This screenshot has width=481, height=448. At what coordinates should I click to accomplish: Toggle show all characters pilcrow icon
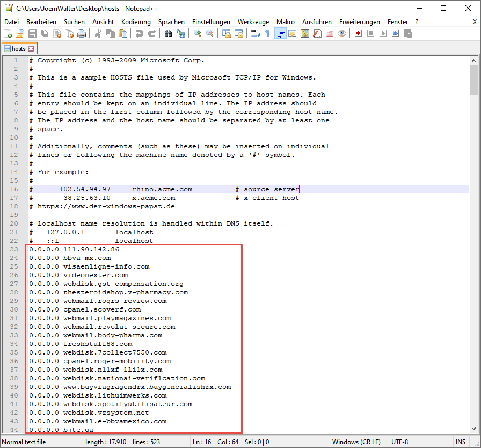pyautogui.click(x=267, y=33)
